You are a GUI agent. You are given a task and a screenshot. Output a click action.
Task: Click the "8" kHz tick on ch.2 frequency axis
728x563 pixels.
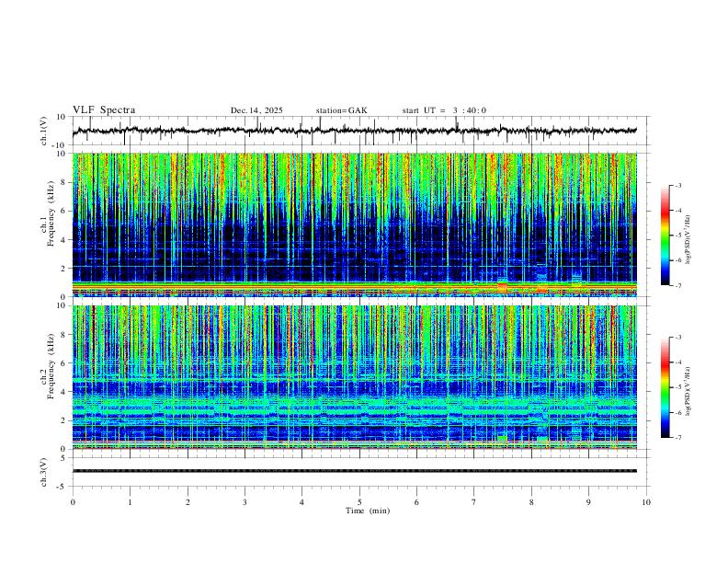click(63, 335)
